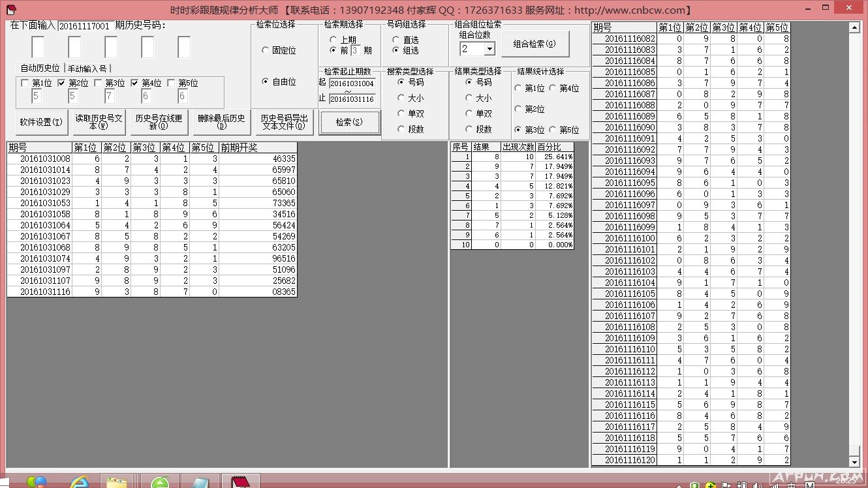Tick the 第3位 checkbox
The width and height of the screenshot is (868, 488).
(98, 83)
